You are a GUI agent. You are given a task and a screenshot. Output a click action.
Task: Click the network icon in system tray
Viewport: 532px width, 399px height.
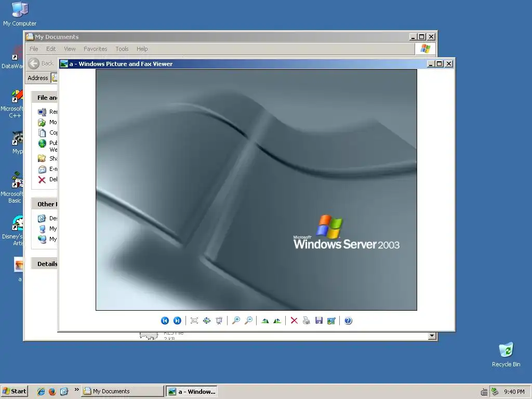tap(495, 391)
